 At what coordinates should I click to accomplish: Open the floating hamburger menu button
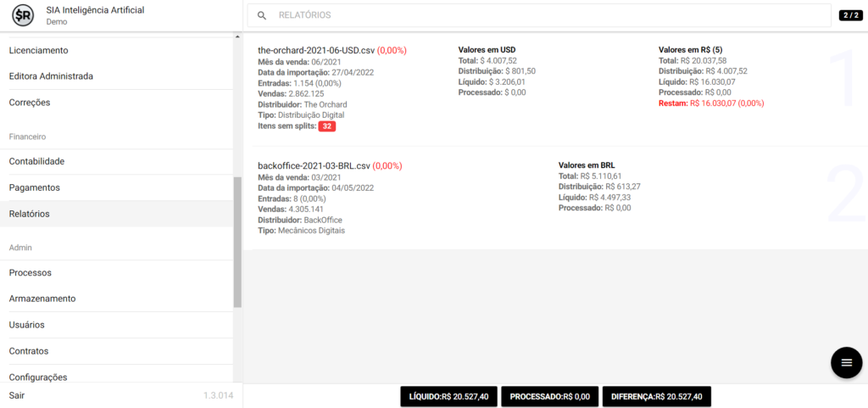845,362
